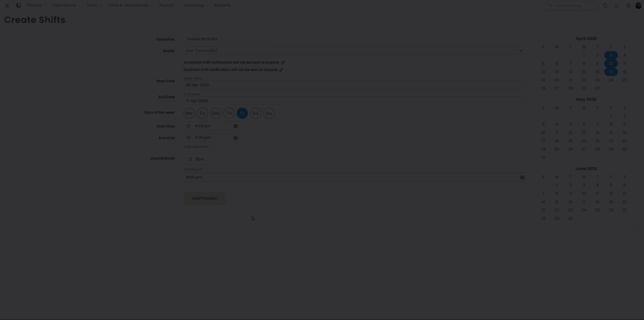This screenshot has width=644, height=320.
Task: Click the Add Position button
Action: pos(205,198)
